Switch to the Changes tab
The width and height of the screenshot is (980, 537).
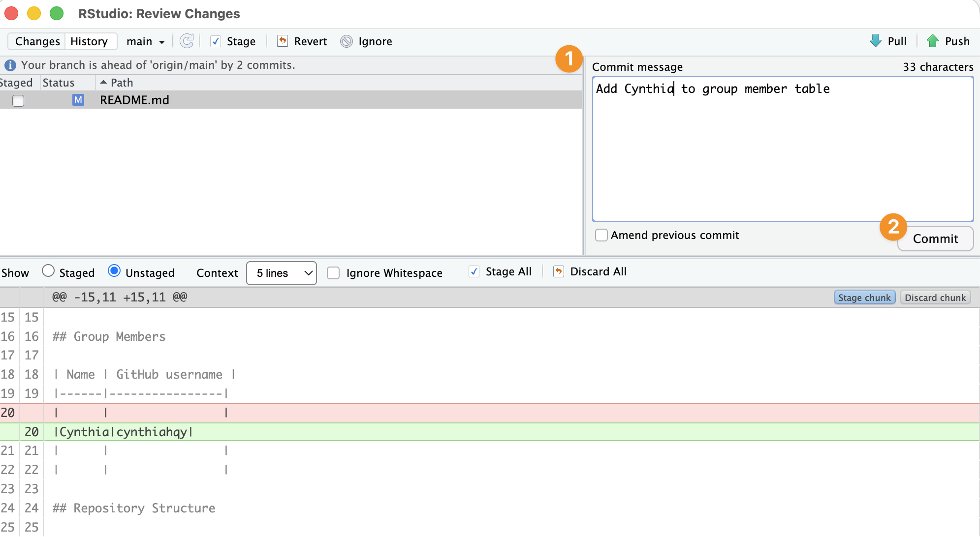click(37, 41)
